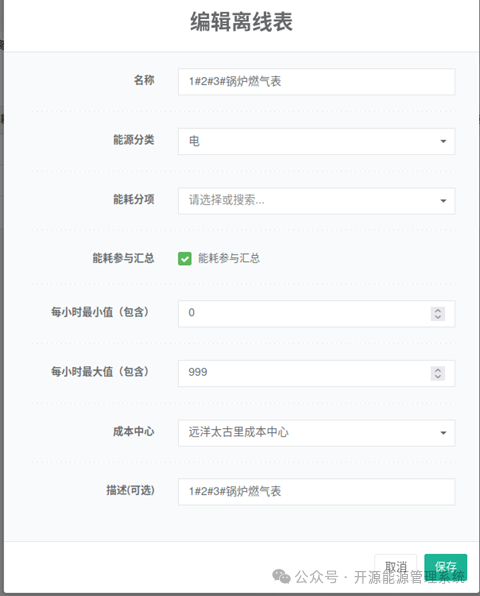Click the 能耗参与汇总 checkbox label text
Screen dimensions: 480x596
click(x=229, y=258)
